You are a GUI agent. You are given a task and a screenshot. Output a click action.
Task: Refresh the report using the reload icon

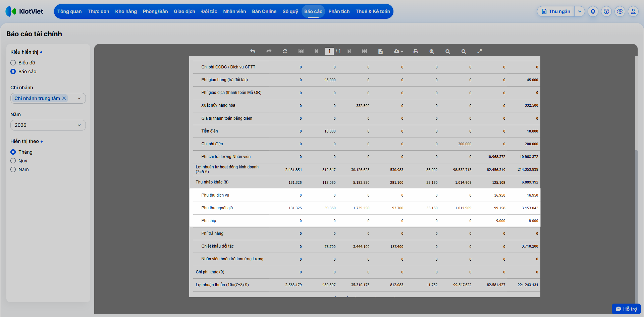click(285, 51)
